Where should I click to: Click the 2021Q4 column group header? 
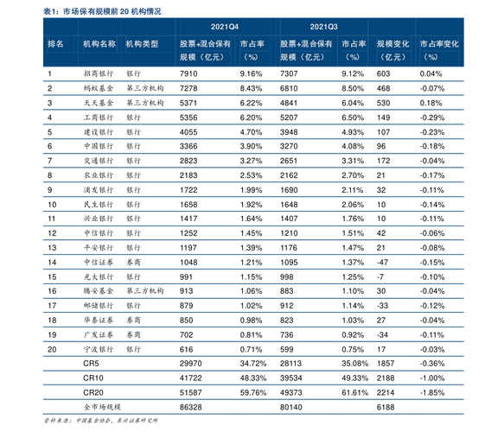click(225, 27)
